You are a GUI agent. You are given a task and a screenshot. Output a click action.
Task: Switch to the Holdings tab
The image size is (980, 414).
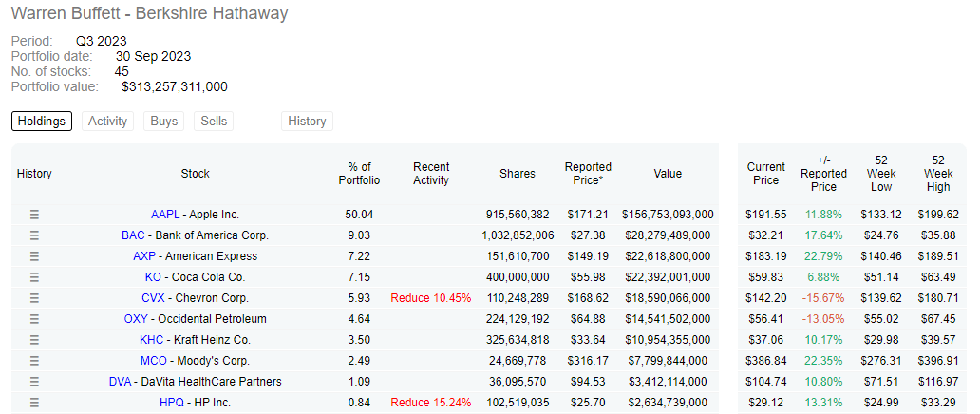[42, 122]
